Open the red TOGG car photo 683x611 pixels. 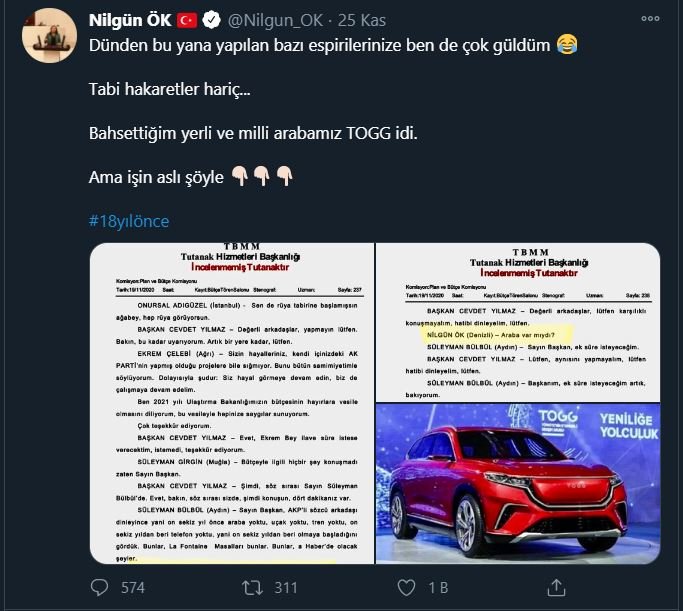click(x=518, y=484)
